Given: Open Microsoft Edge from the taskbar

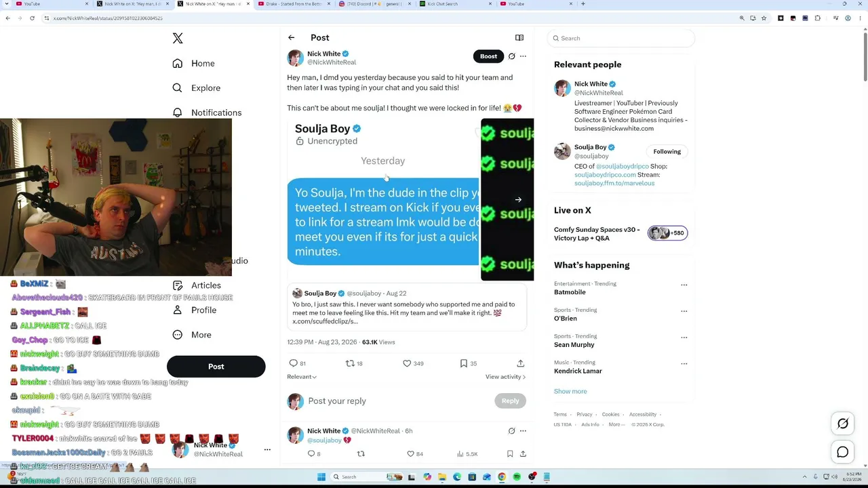Looking at the screenshot, I should (x=457, y=477).
